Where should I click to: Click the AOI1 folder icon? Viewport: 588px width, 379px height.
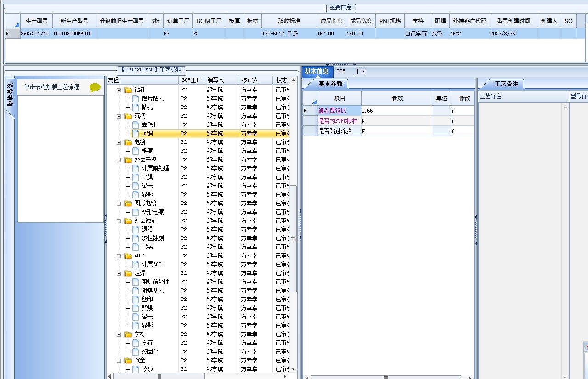pyautogui.click(x=128, y=255)
